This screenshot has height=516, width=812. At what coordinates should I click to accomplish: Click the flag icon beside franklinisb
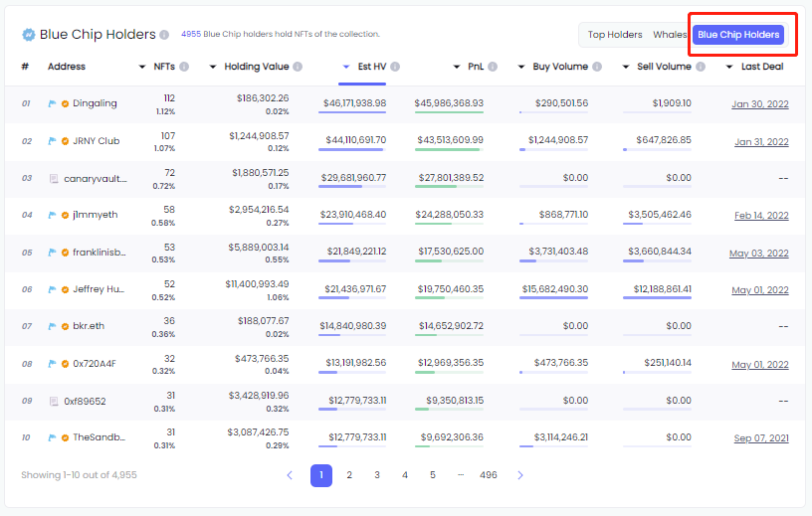pos(52,253)
